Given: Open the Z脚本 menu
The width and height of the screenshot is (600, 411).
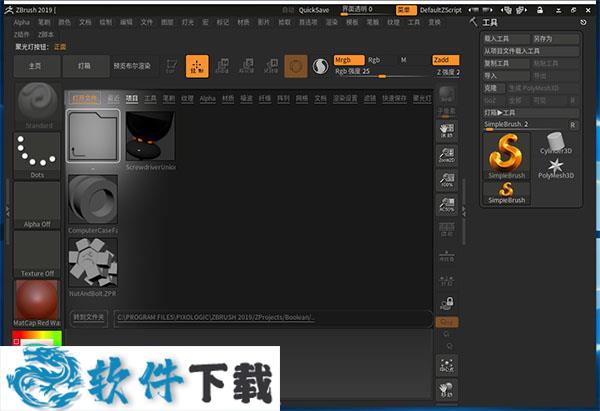Looking at the screenshot, I should click(46, 35).
